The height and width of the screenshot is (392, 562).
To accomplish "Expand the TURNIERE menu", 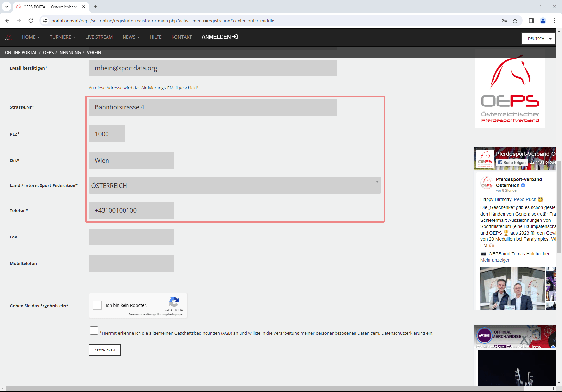I will [62, 37].
